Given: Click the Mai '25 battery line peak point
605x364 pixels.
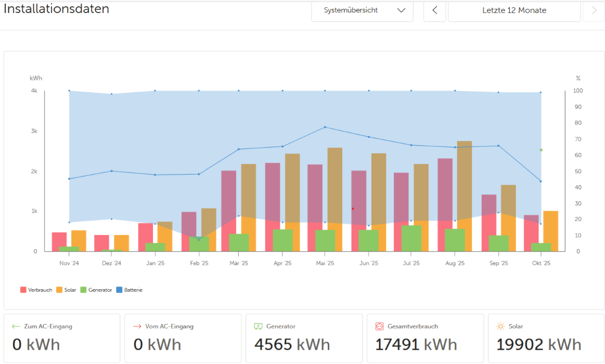Looking at the screenshot, I should tap(325, 127).
